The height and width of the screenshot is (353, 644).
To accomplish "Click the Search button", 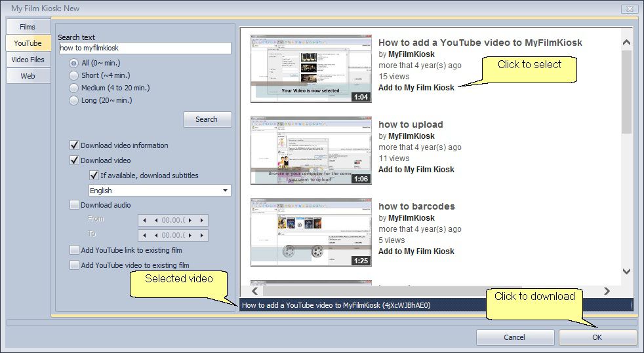I will 207,119.
